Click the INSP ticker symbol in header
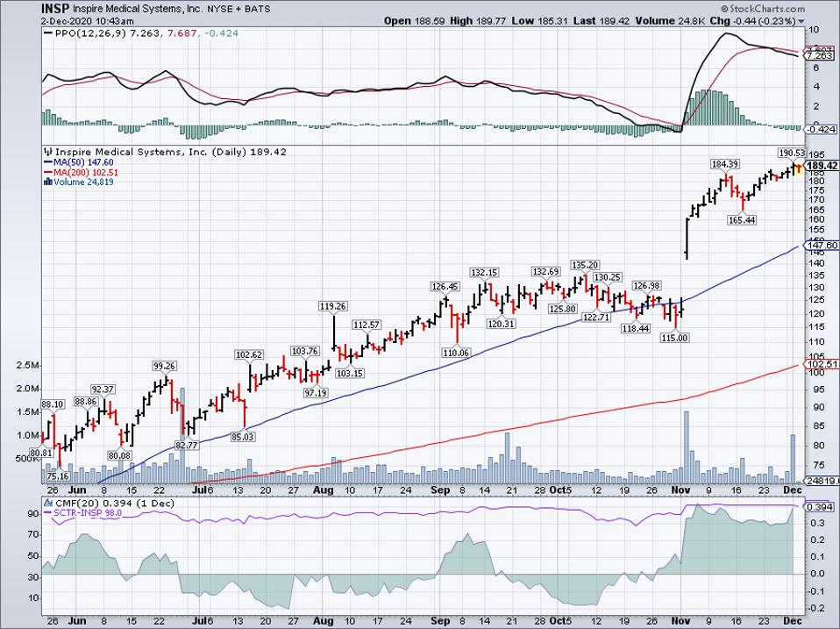Viewport: 840px width, 629px height. tap(55, 9)
